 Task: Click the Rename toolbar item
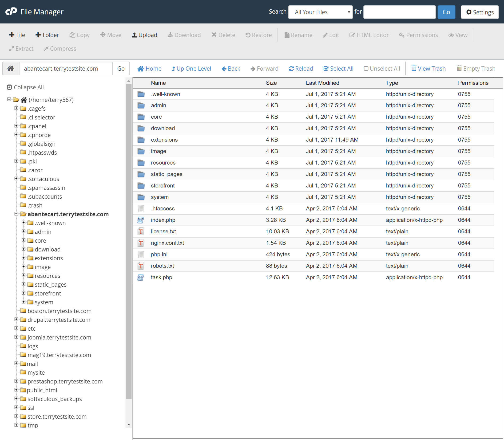point(298,35)
